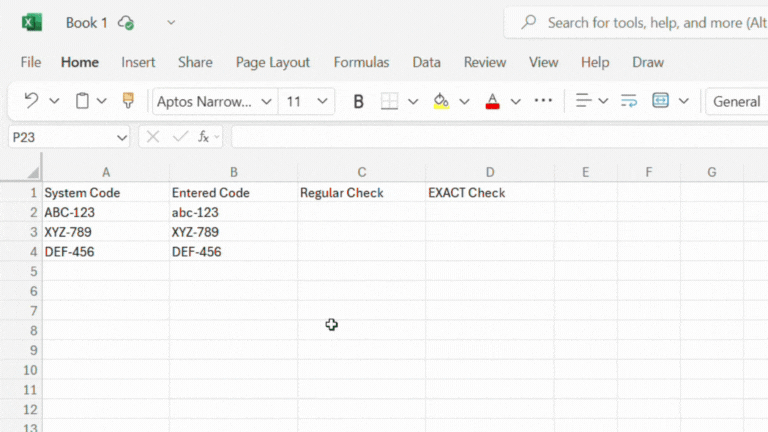This screenshot has height=432, width=768.
Task: Open the File menu
Action: (x=31, y=62)
